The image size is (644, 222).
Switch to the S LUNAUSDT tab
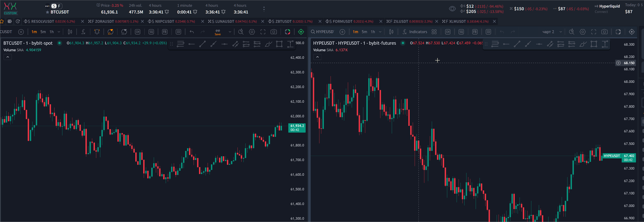tap(233, 22)
